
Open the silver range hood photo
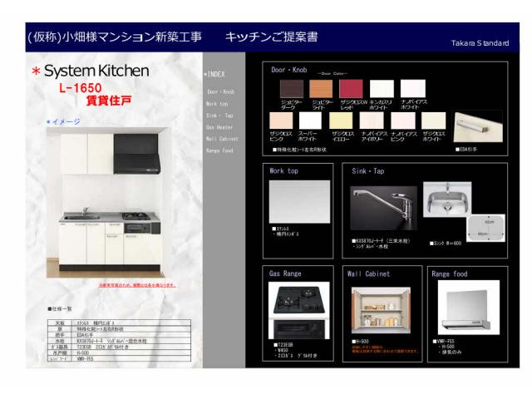(x=468, y=308)
